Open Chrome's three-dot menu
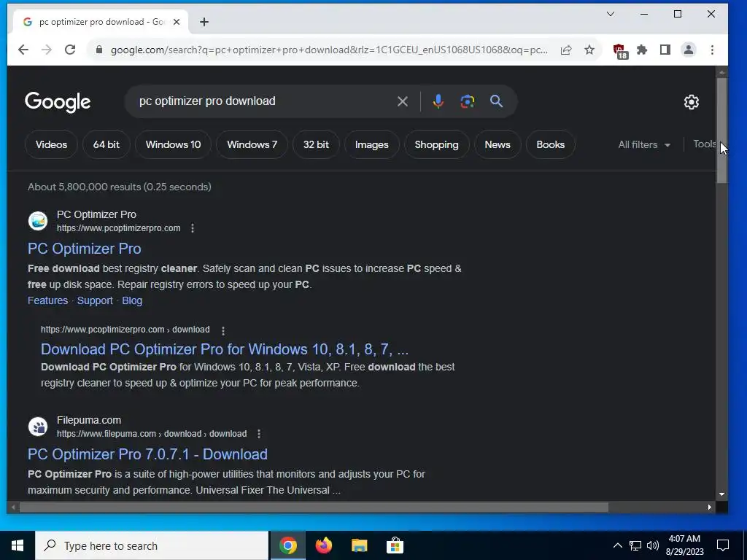This screenshot has height=560, width=747. (x=712, y=50)
